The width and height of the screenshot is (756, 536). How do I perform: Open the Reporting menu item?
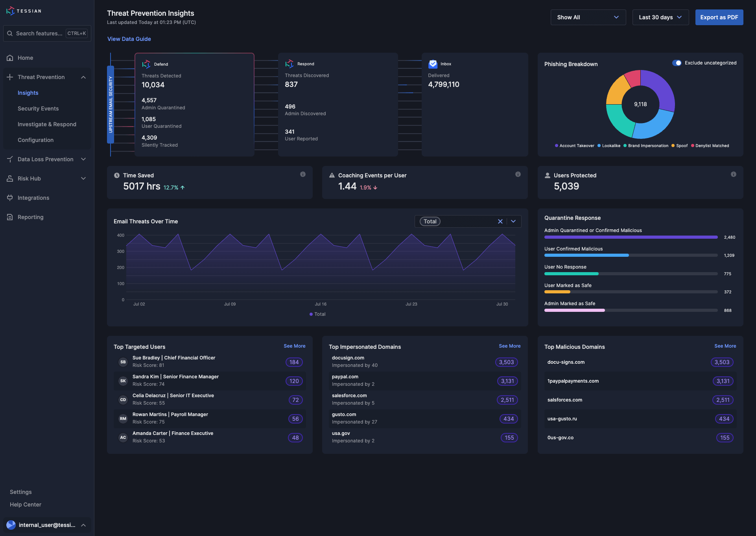47,217
